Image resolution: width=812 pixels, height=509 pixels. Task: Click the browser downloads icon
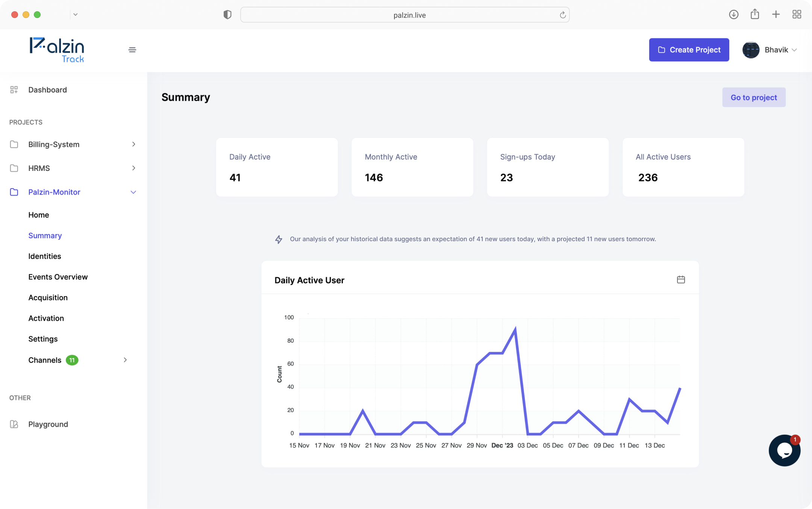tap(733, 15)
